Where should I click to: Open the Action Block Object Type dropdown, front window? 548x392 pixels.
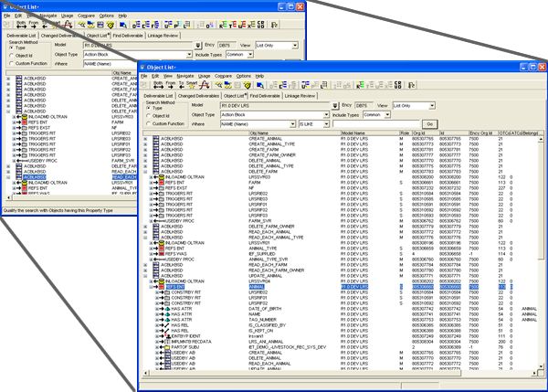pyautogui.click(x=327, y=116)
